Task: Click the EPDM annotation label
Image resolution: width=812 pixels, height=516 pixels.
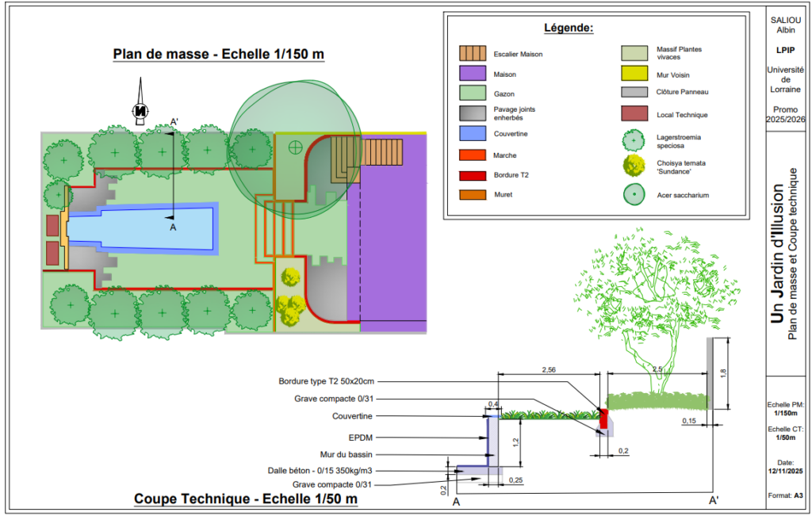Action: click(361, 438)
